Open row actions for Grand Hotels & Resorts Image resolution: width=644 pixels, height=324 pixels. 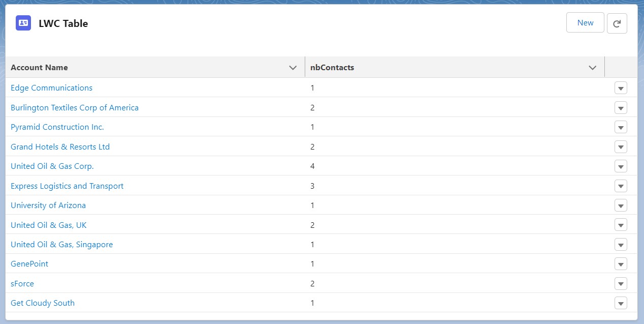point(621,147)
